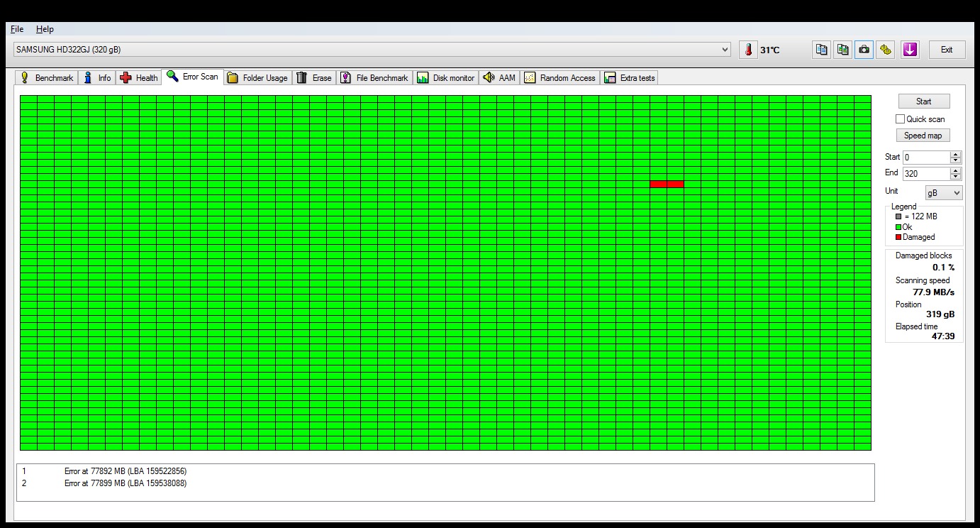
Task: Switch to the Info tab
Action: coord(97,78)
